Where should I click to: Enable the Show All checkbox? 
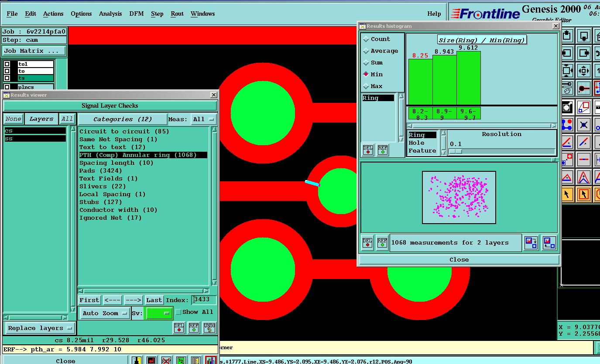pyautogui.click(x=178, y=312)
